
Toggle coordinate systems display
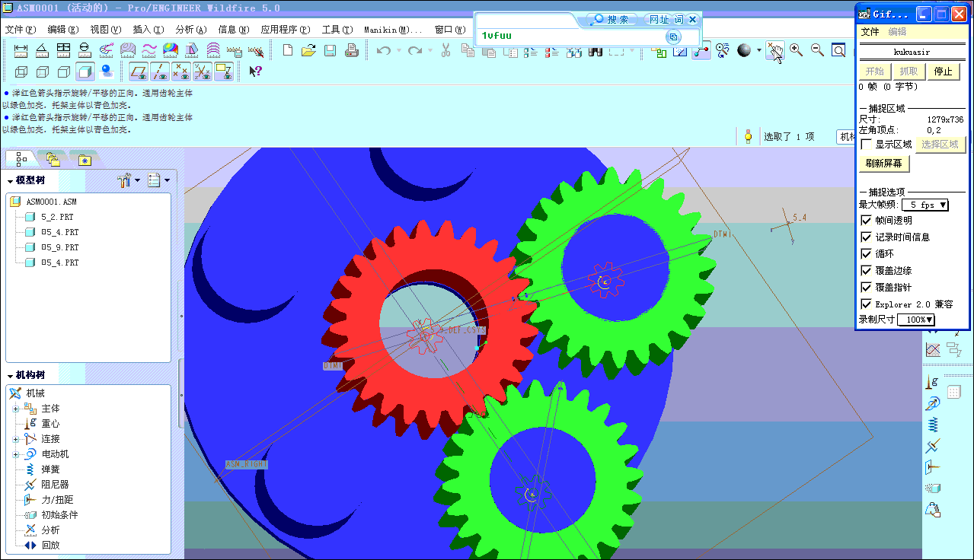tap(203, 72)
